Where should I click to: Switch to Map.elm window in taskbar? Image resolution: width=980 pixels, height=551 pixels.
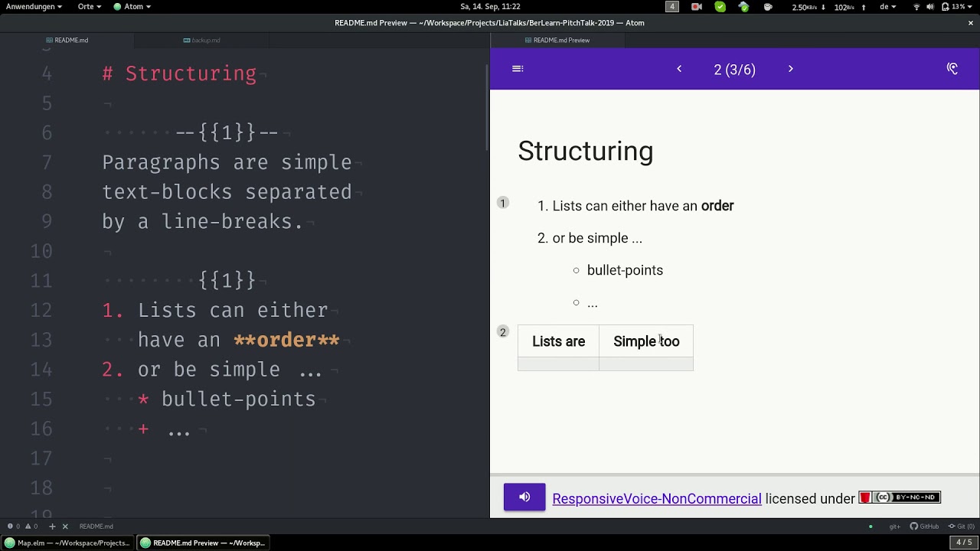click(68, 543)
